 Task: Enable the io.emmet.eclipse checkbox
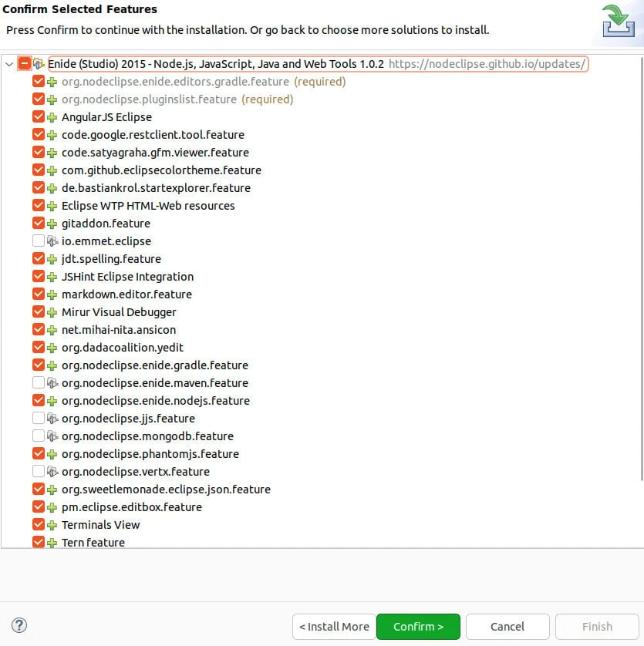click(39, 241)
